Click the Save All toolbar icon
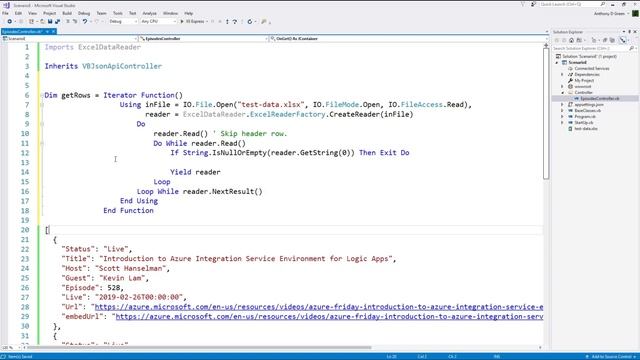 point(58,22)
